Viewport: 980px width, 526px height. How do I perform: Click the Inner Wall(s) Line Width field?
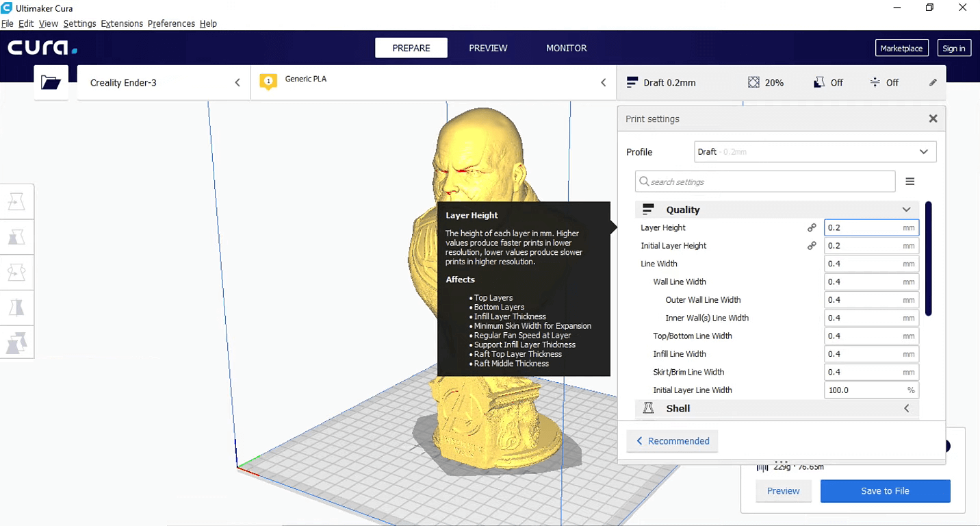(871, 318)
